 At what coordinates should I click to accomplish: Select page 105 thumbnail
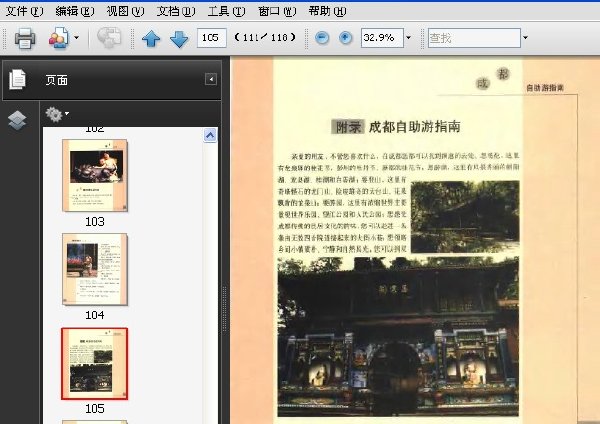(95, 363)
